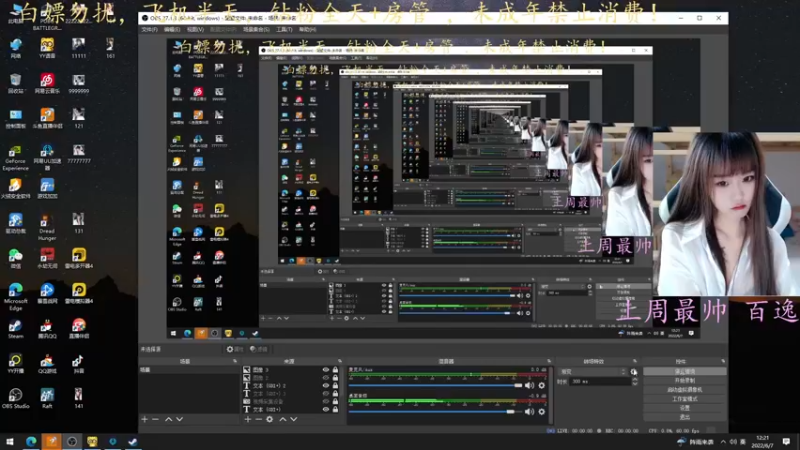Click the OBS icon in the taskbar

click(x=71, y=442)
